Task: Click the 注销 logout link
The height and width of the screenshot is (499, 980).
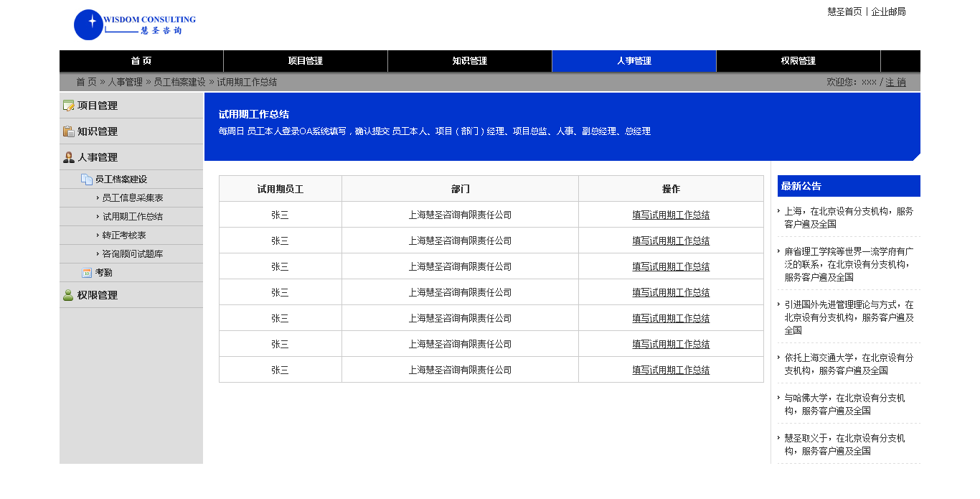Action: pos(895,83)
